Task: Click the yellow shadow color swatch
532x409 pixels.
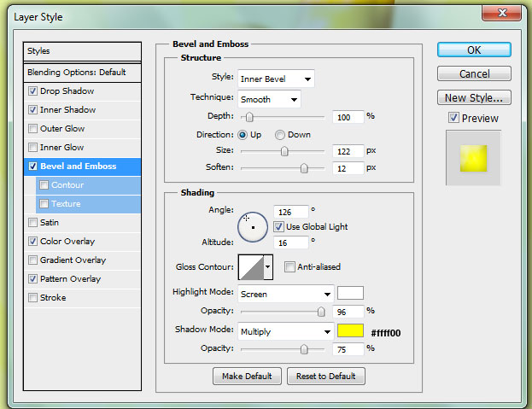Action: (x=350, y=331)
